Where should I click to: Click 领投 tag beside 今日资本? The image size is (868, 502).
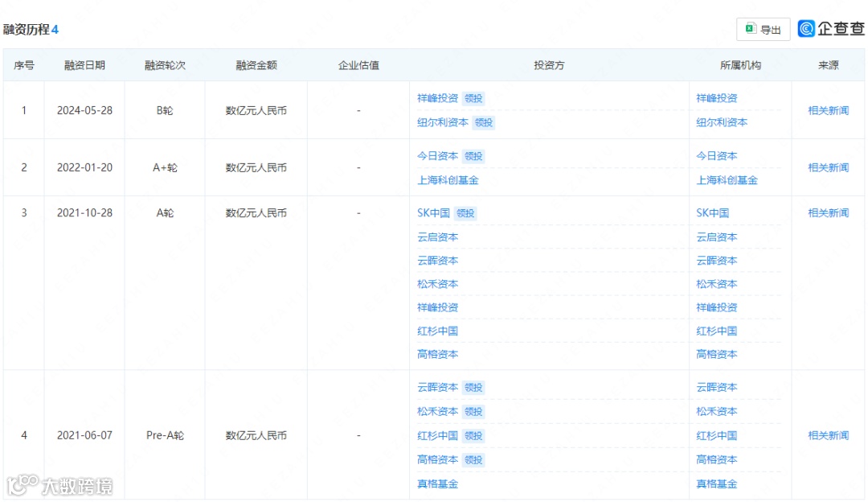coord(473,156)
